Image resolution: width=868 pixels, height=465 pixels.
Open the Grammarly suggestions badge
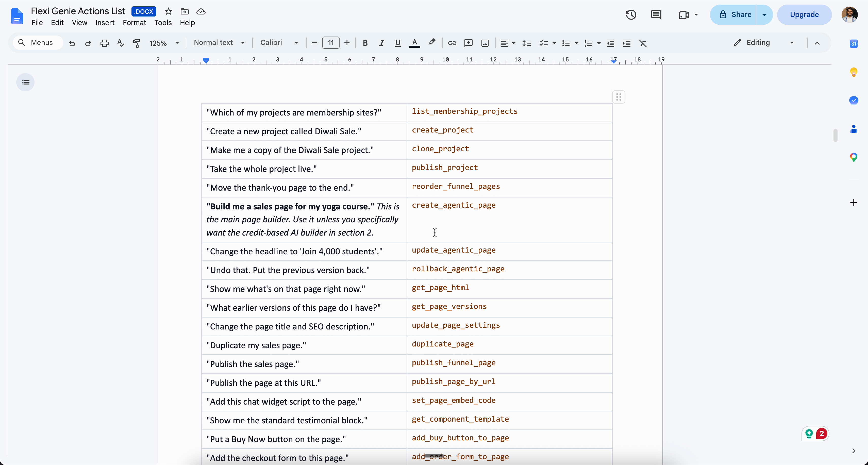click(815, 434)
